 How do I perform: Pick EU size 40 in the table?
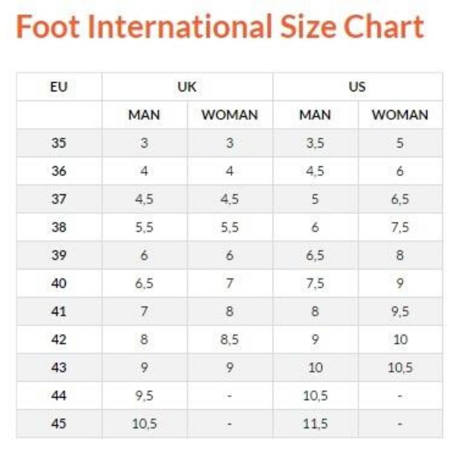(59, 283)
